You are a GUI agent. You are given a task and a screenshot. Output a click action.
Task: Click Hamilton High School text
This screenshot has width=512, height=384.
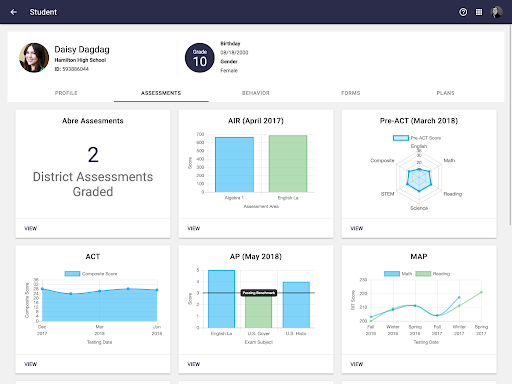(80, 60)
